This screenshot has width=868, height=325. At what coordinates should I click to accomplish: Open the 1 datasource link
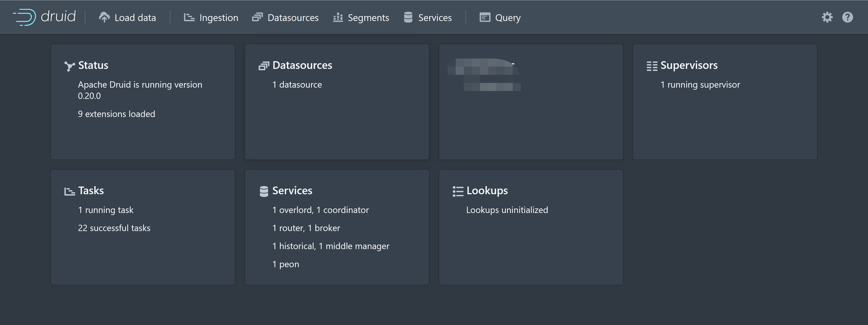point(297,84)
